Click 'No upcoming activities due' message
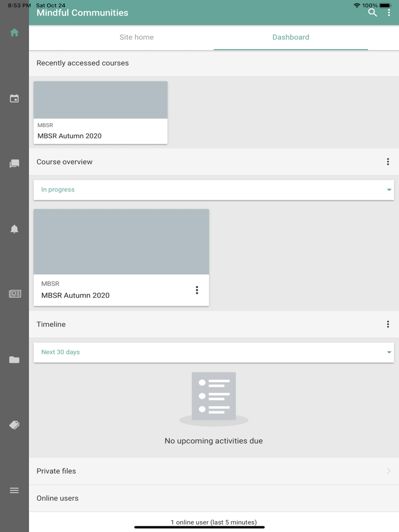The height and width of the screenshot is (532, 399). (x=214, y=441)
